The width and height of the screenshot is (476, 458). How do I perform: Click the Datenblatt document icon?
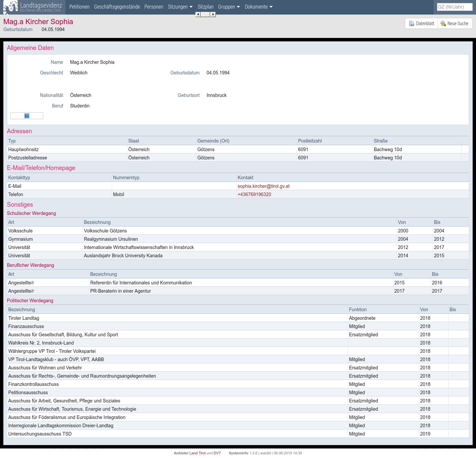412,23
